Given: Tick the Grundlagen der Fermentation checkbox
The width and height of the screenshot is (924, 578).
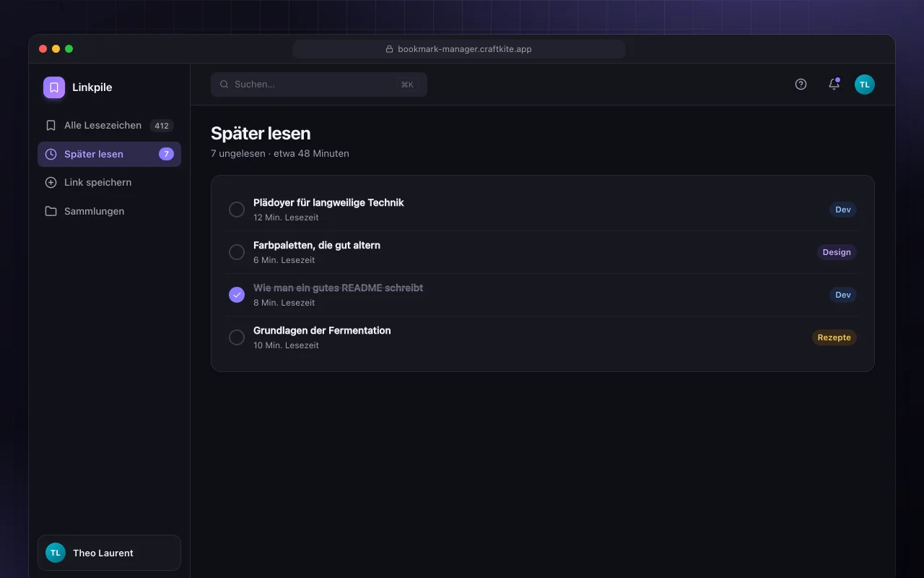Looking at the screenshot, I should point(237,337).
